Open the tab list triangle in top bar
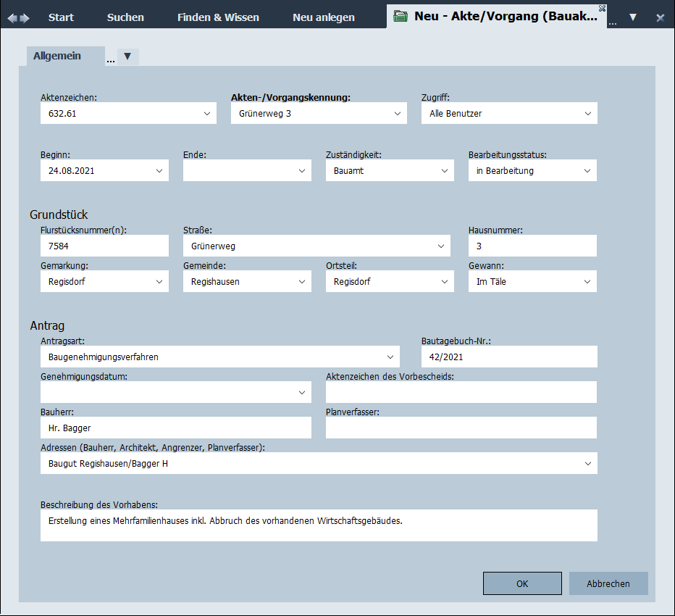Viewport: 675px width, 616px height. (x=633, y=17)
